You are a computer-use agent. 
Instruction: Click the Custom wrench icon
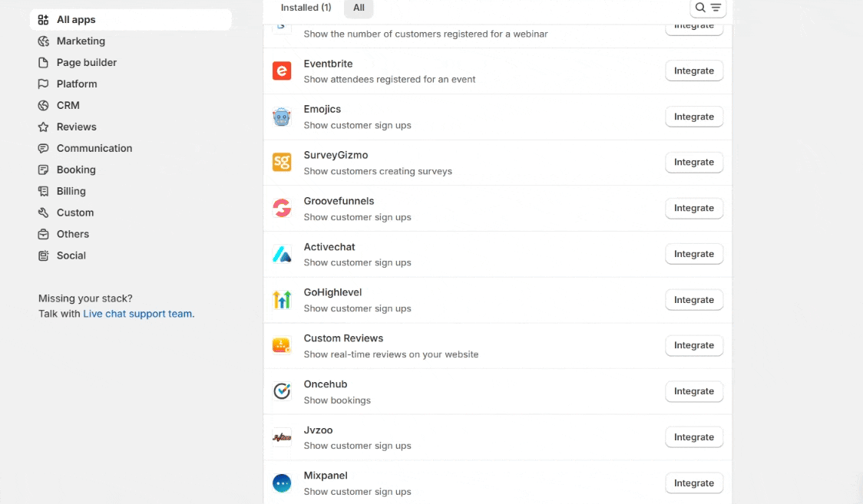click(43, 212)
